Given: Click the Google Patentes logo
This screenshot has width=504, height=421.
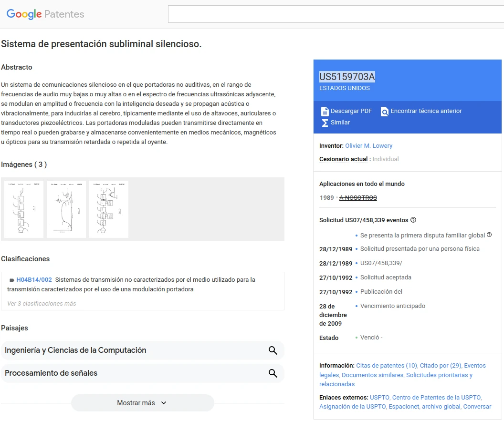Looking at the screenshot, I should (x=45, y=14).
